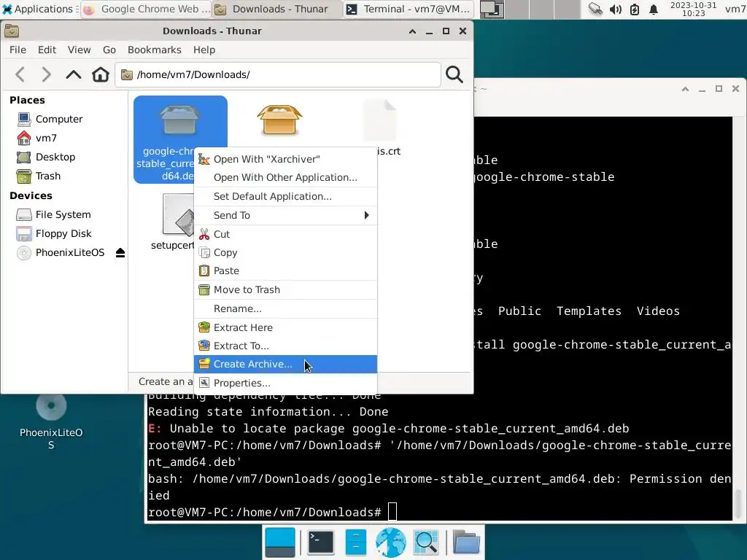
Task: Open the Edit menu in Thunar
Action: pos(47,50)
